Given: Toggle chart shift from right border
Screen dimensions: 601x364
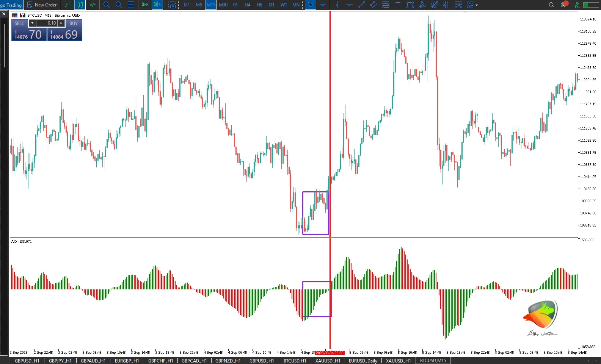Looking at the screenshot, I should (157, 5).
